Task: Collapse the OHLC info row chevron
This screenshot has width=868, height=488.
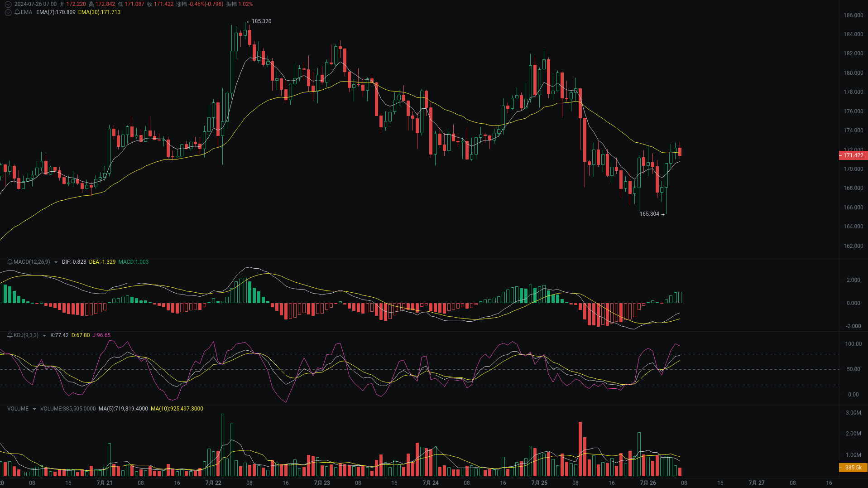Action: [7, 4]
